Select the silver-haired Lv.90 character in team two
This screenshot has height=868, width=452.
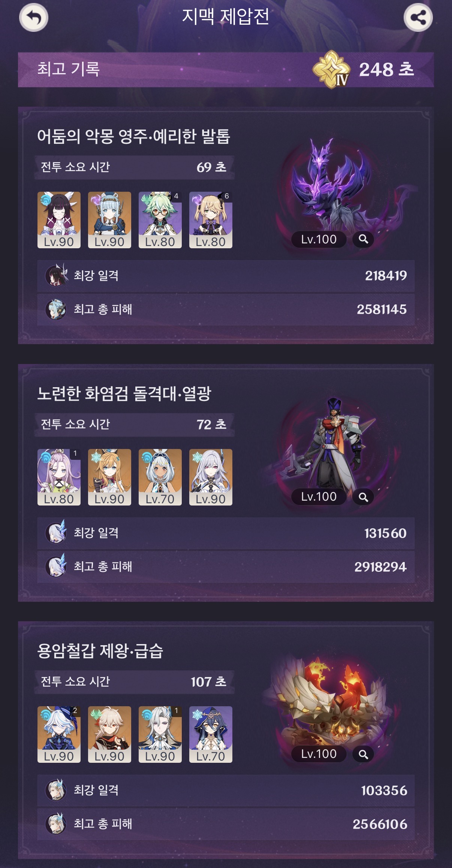[211, 477]
